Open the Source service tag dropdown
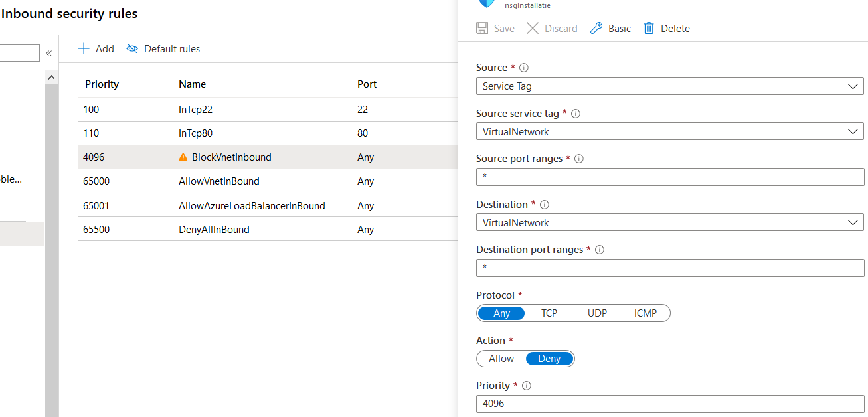 (669, 131)
